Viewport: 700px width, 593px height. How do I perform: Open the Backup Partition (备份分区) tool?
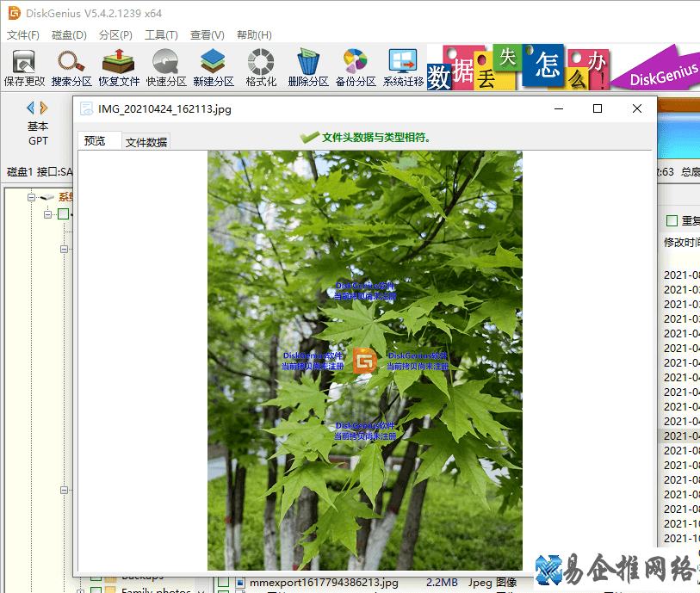tap(356, 67)
